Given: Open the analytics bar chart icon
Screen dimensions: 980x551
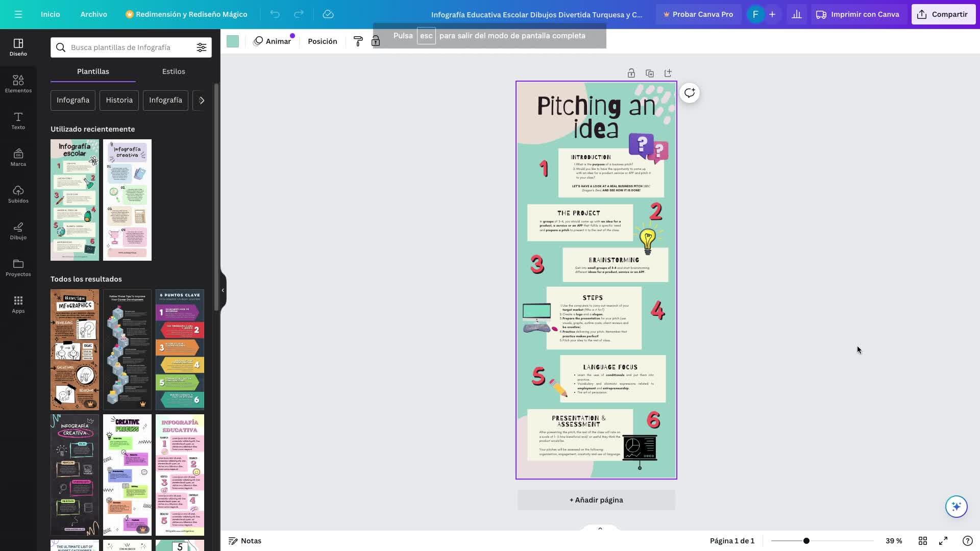Looking at the screenshot, I should coord(796,14).
